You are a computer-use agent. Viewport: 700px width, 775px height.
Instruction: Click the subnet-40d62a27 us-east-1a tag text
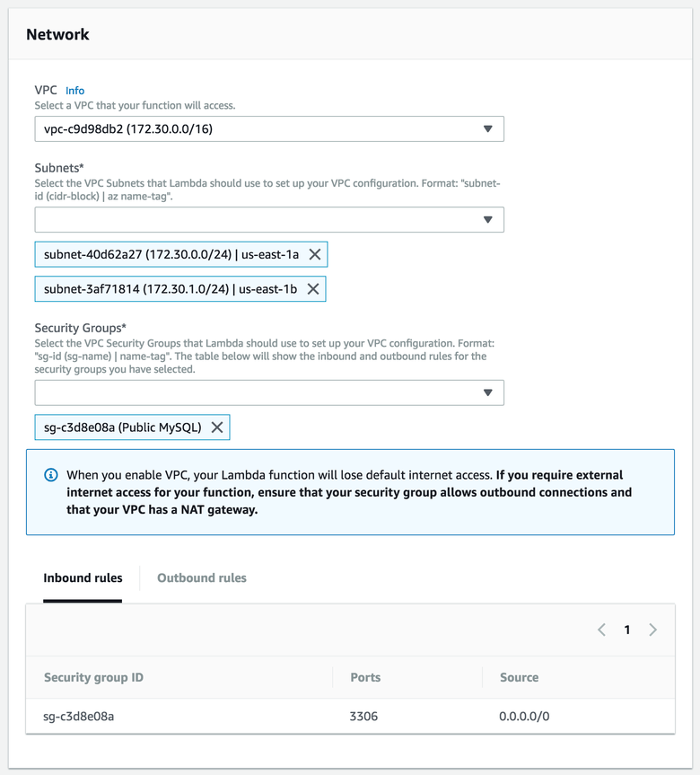171,254
